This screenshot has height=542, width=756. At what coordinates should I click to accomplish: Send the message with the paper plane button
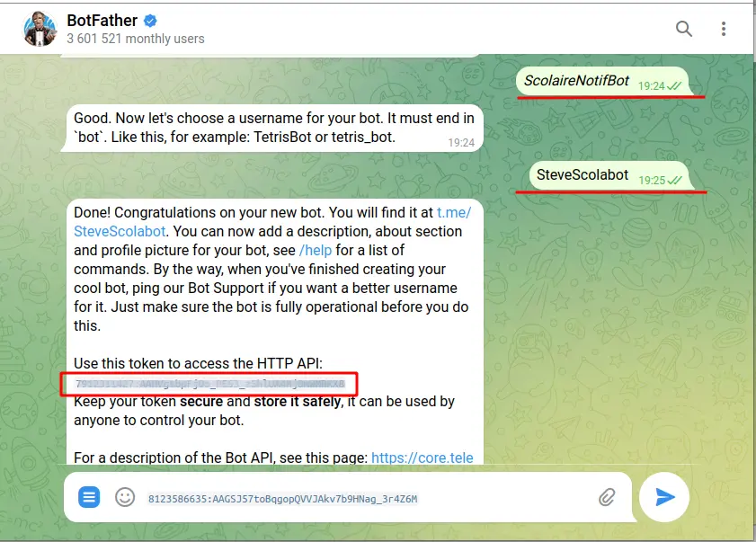[664, 497]
